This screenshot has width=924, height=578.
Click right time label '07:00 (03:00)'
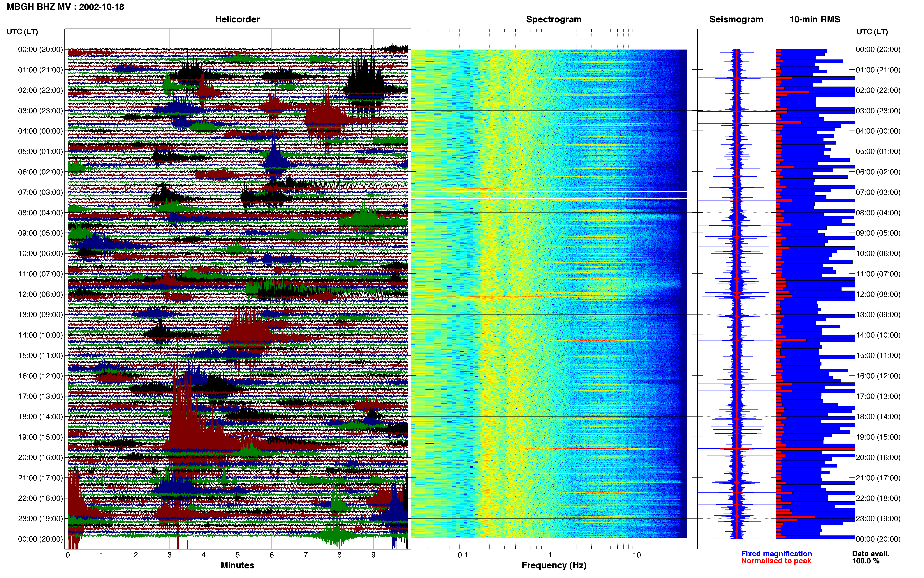[878, 192]
